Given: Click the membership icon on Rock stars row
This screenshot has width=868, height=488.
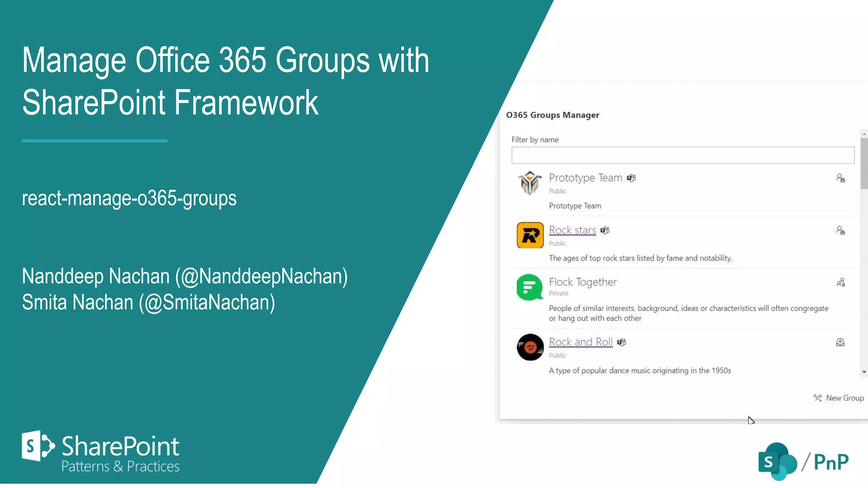Looking at the screenshot, I should 840,230.
